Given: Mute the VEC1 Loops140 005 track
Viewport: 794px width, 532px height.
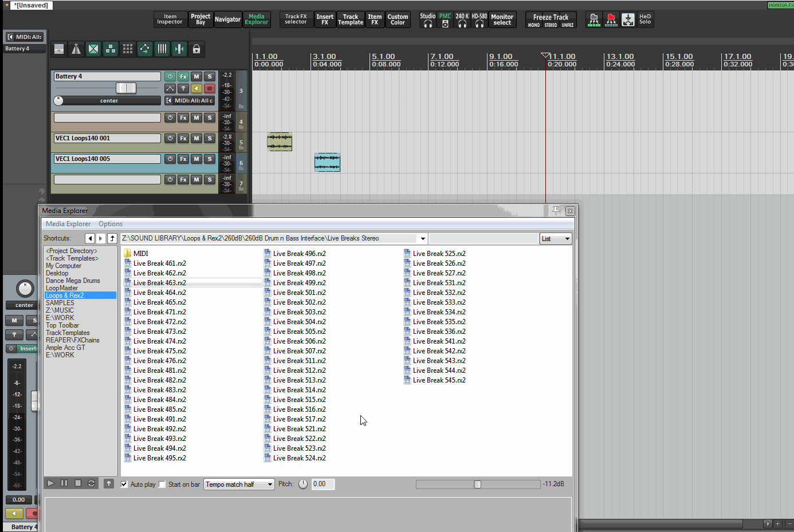Looking at the screenshot, I should coord(196,159).
